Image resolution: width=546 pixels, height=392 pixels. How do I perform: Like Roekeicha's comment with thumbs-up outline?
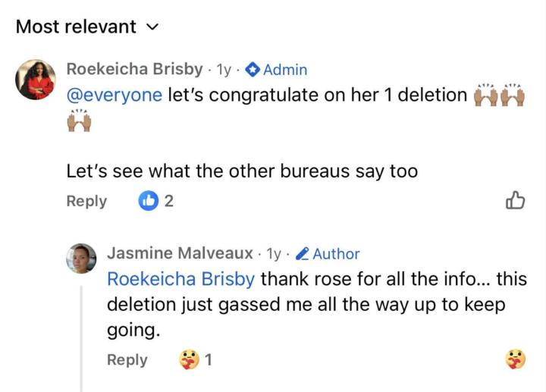515,200
